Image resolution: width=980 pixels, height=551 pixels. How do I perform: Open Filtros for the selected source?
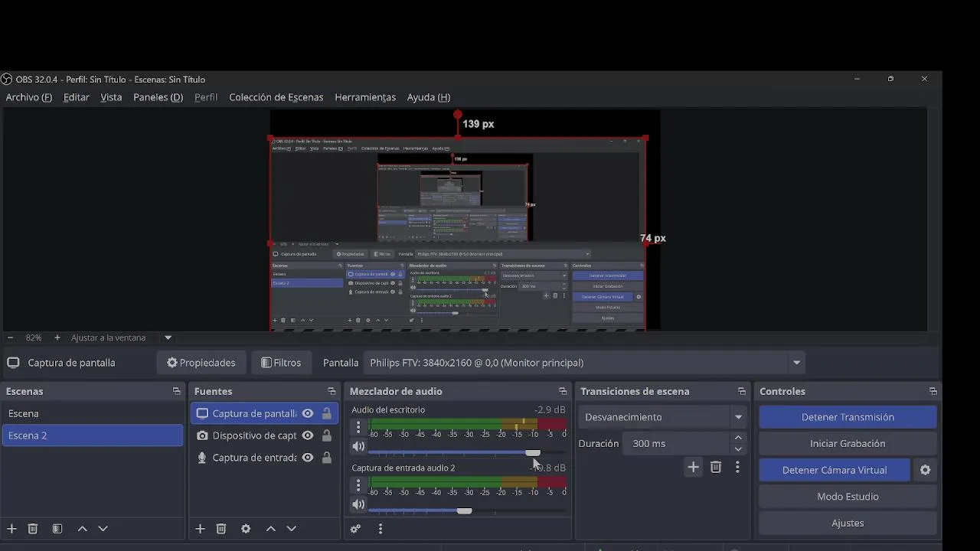(x=281, y=363)
